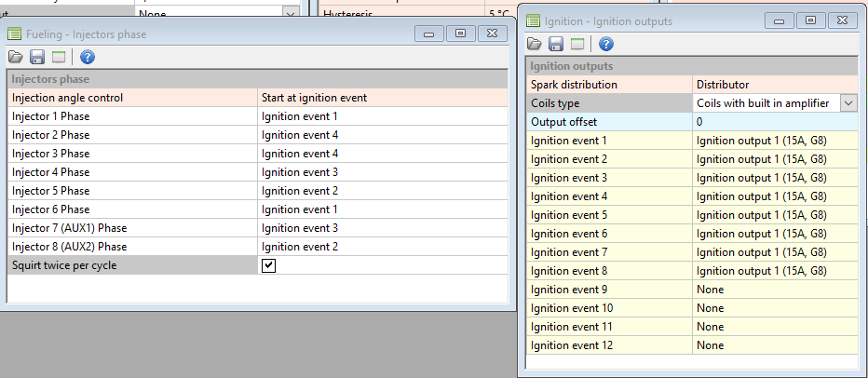Save the Ignition outputs settings via floppy icon
The image size is (868, 378).
click(556, 44)
